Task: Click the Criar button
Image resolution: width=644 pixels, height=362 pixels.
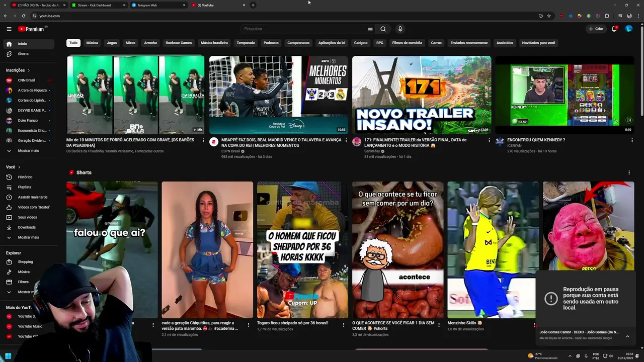Action: click(x=596, y=29)
